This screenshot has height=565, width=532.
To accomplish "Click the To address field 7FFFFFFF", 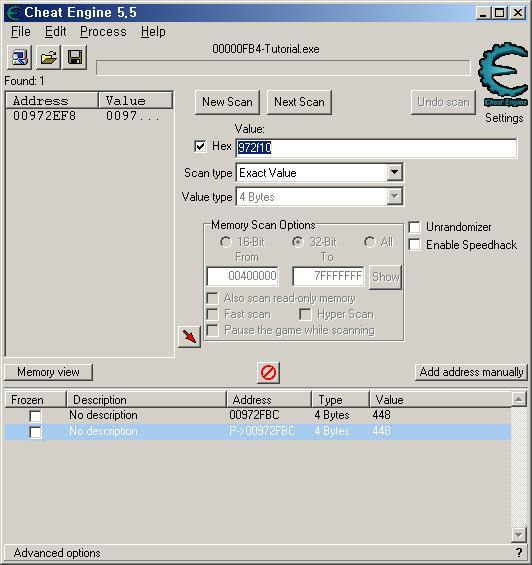I will [328, 276].
